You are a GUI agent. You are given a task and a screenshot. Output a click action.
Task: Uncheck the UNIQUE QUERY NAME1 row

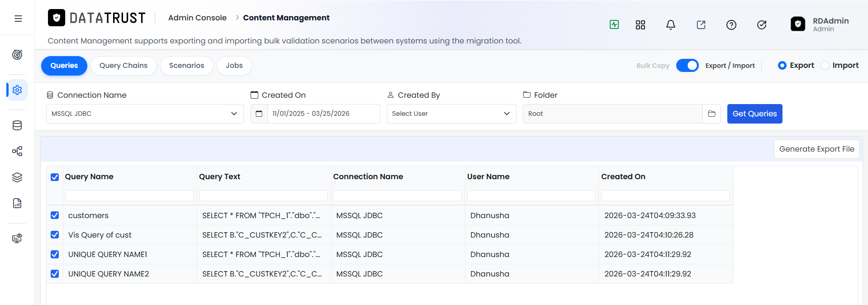pyautogui.click(x=55, y=254)
